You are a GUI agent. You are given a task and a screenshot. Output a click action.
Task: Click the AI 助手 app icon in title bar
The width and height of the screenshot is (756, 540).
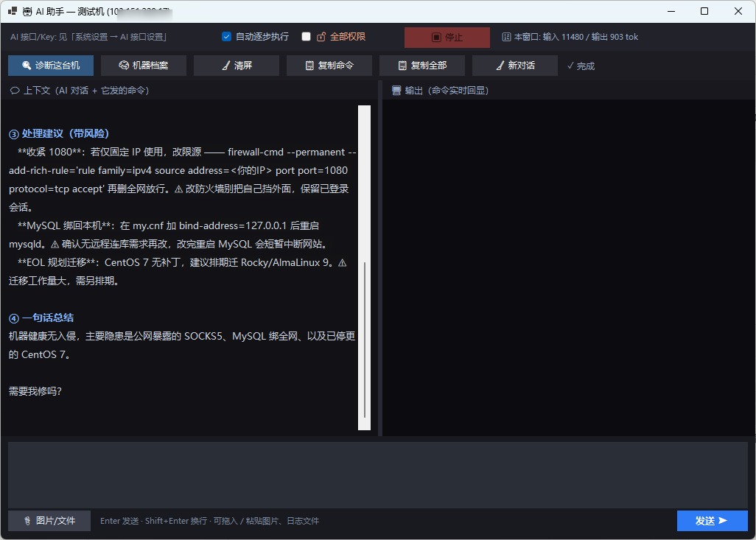(x=28, y=12)
